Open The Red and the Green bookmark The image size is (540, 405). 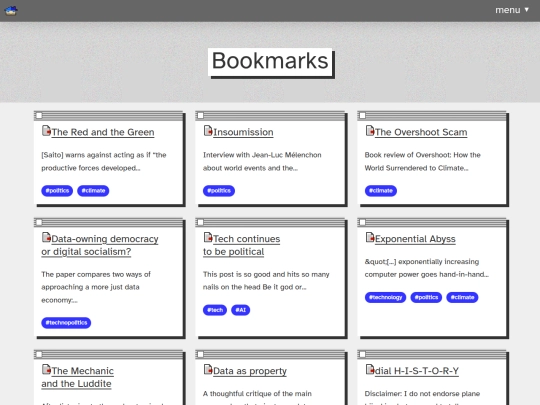103,132
